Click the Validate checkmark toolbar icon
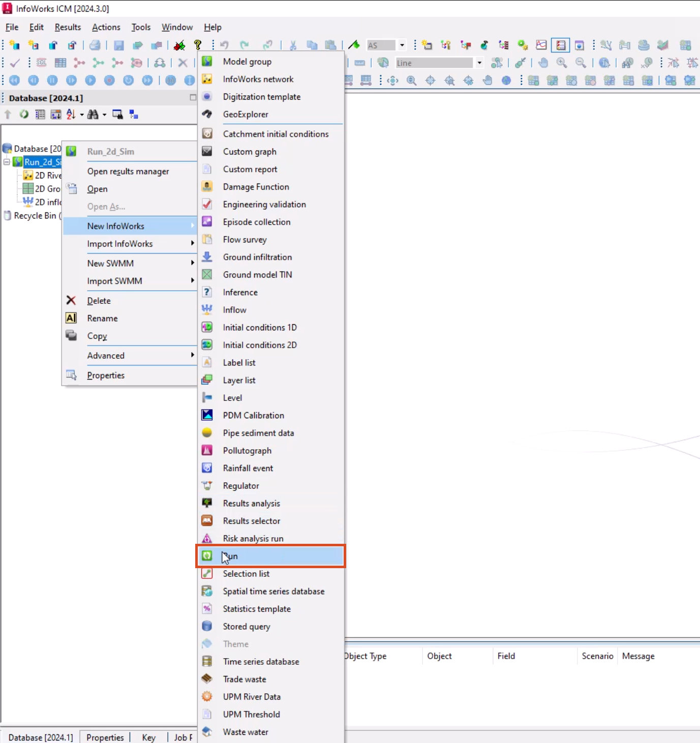Image resolution: width=700 pixels, height=743 pixels. tap(15, 63)
